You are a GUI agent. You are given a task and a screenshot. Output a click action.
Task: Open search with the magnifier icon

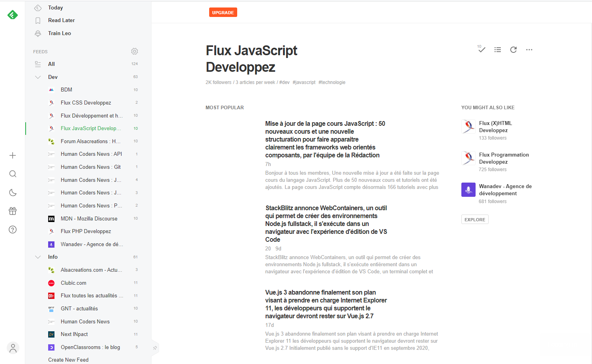(x=13, y=174)
